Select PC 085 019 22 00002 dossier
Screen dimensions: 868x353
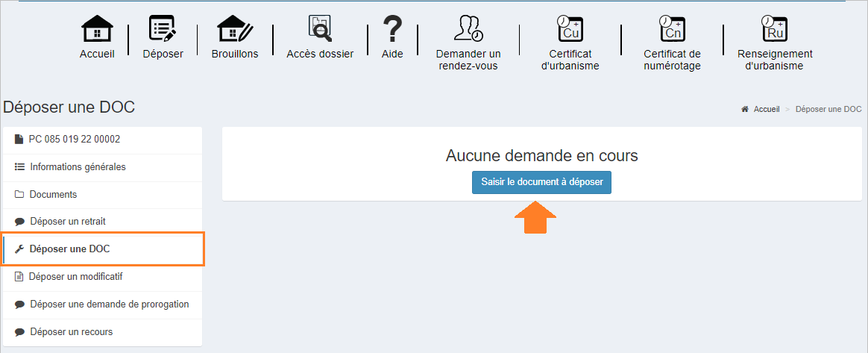pyautogui.click(x=74, y=140)
